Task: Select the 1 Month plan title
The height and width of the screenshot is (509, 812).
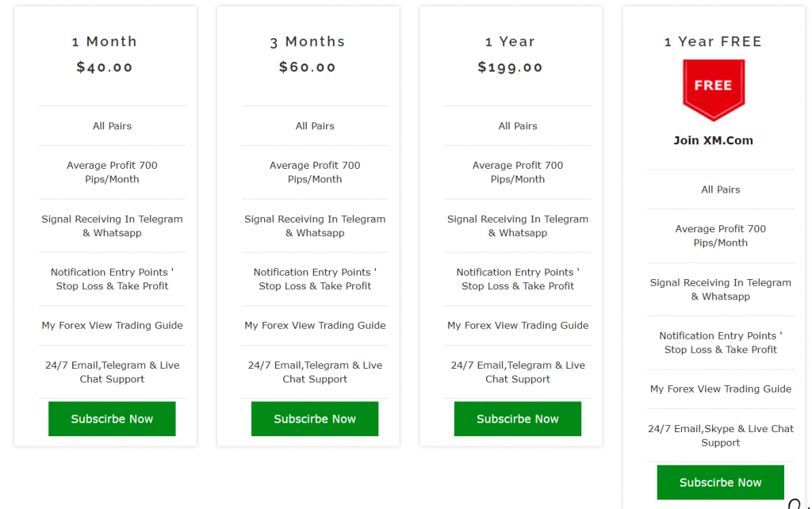Action: 105,41
